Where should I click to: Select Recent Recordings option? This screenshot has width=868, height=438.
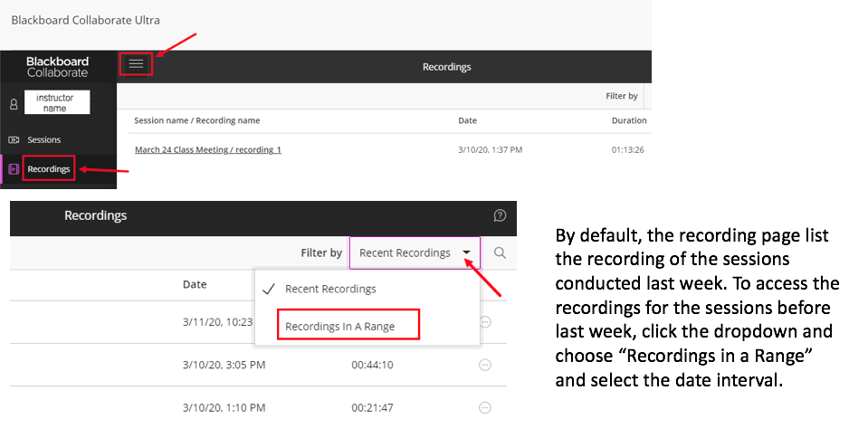330,289
